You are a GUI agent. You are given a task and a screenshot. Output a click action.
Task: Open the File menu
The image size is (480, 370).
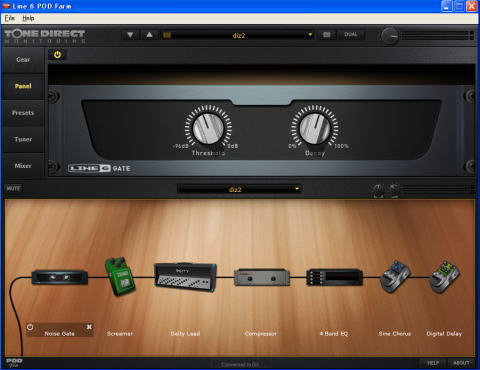click(x=10, y=18)
